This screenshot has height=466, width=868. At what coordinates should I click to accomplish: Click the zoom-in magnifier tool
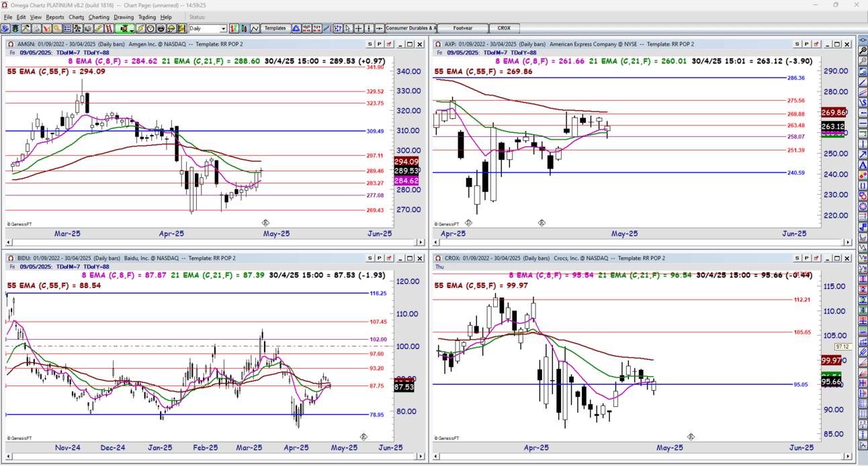861,50
